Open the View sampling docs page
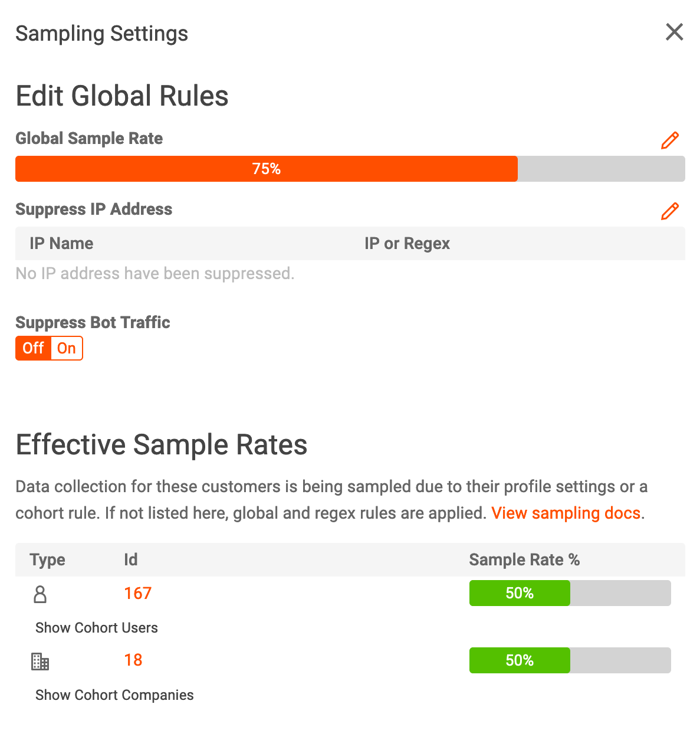 point(566,513)
